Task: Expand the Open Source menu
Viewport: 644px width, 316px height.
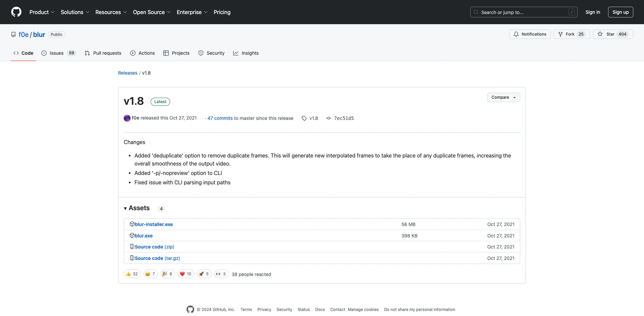Action: (x=152, y=12)
